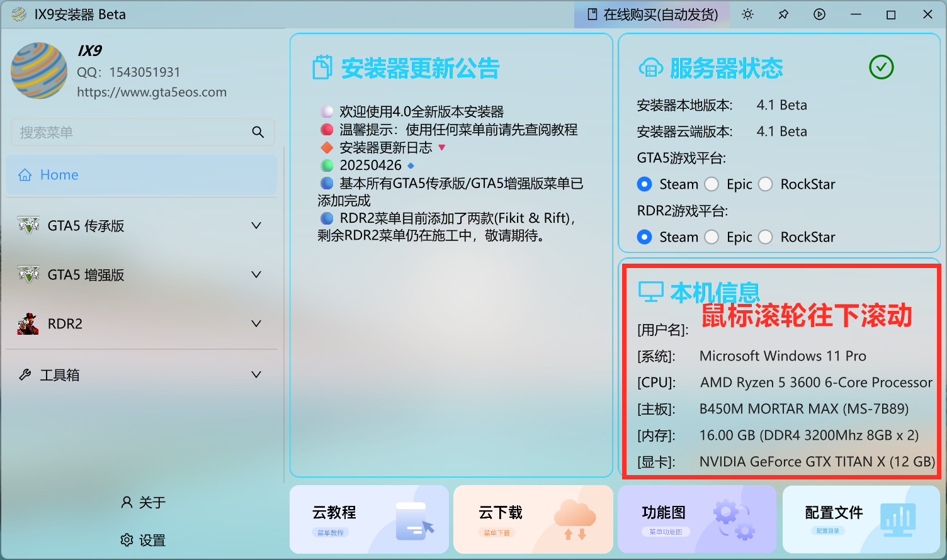Open the 关于 page

143,502
